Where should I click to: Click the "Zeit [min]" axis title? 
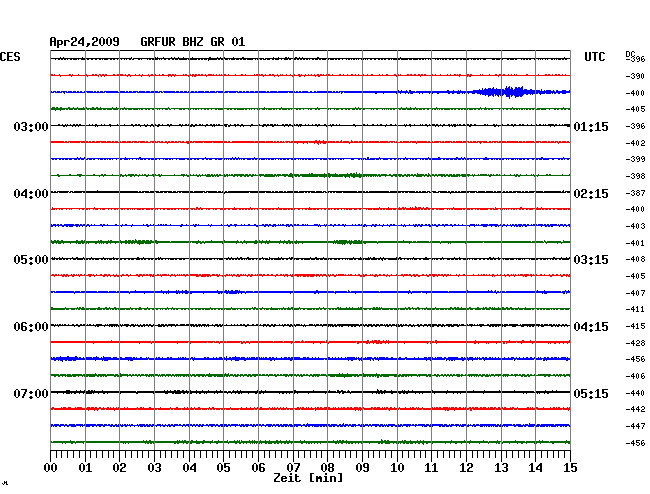[308, 478]
